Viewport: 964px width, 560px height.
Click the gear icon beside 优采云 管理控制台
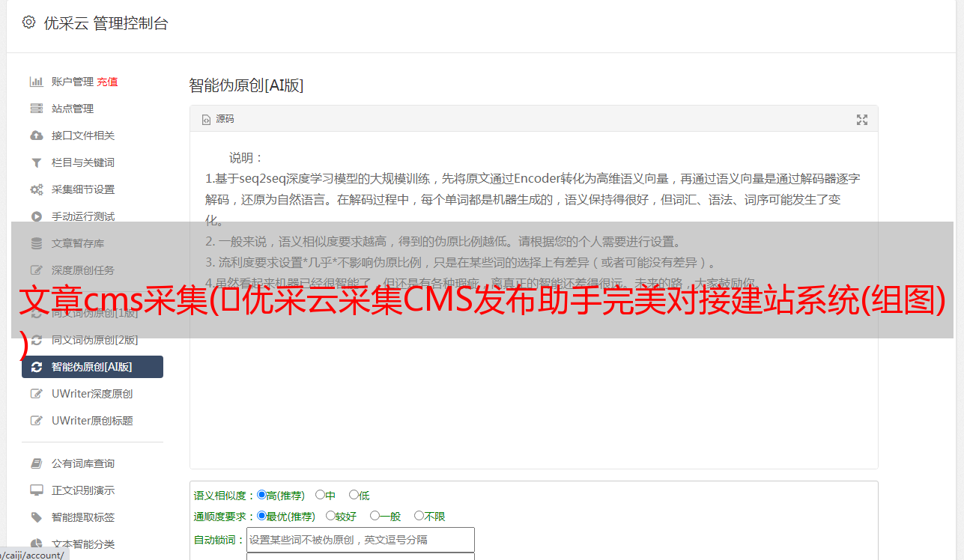[x=28, y=22]
